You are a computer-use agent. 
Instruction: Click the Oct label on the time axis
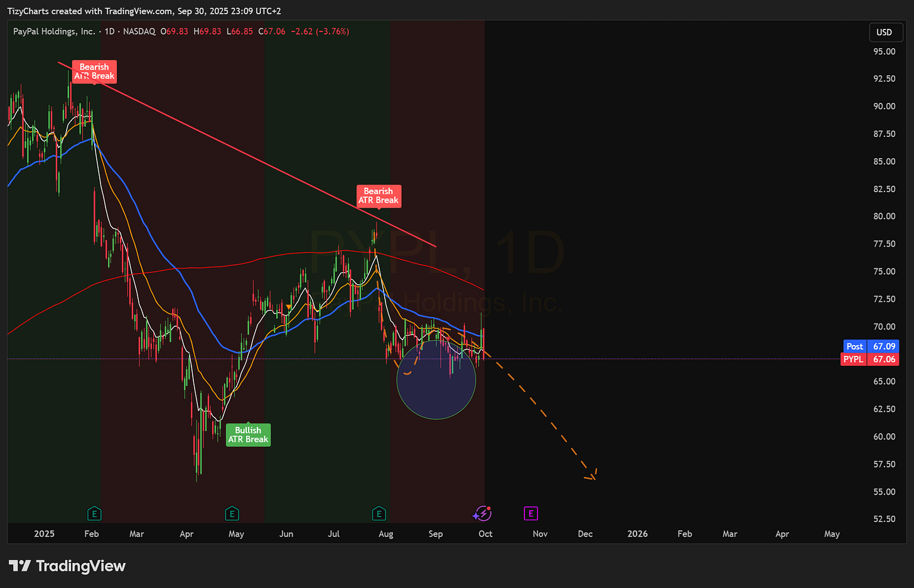tap(485, 534)
